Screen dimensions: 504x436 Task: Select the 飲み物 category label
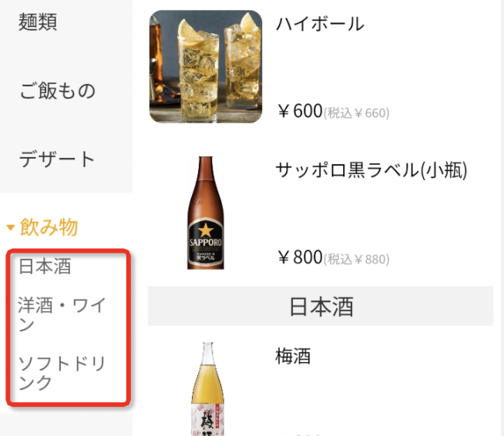(x=49, y=226)
